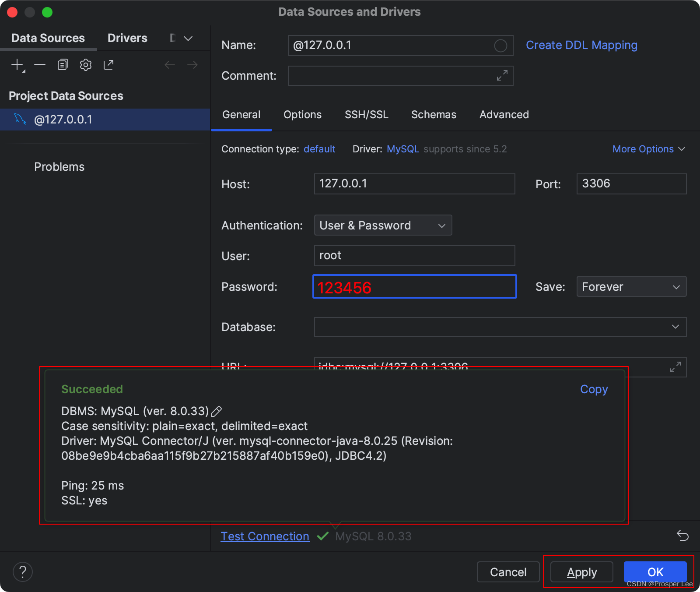Viewport: 700px width, 592px height.
Task: Click the Succeeded status text
Action: (92, 389)
